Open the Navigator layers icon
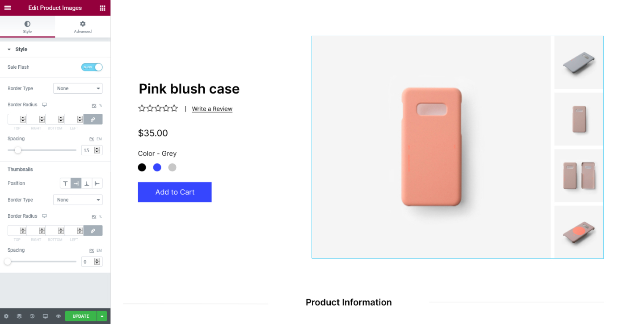 point(19,316)
